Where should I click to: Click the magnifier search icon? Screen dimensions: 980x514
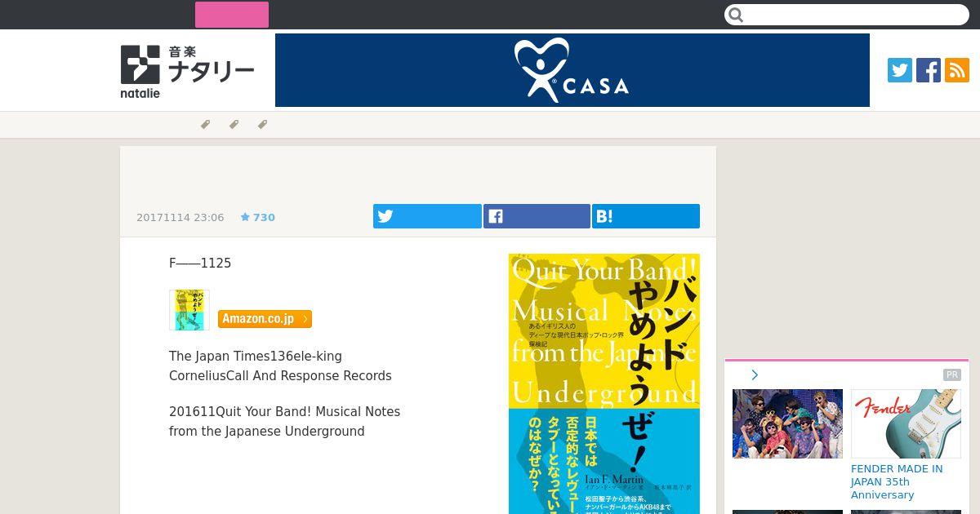click(736, 15)
